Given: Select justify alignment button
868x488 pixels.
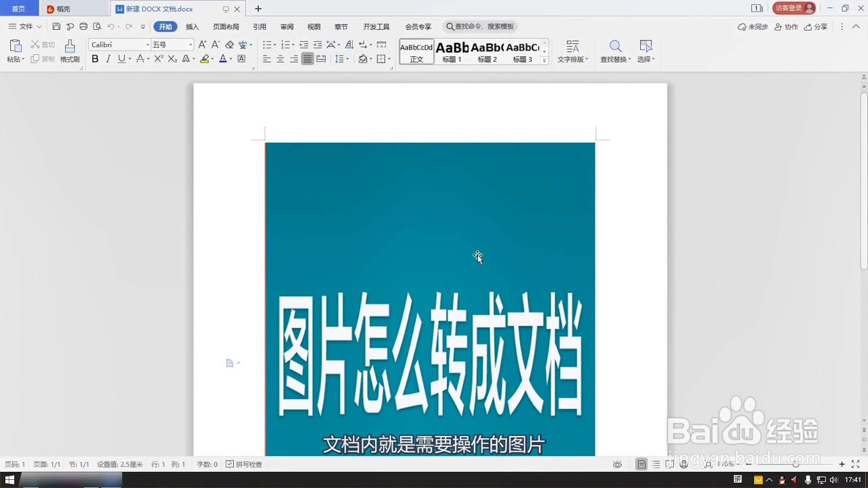Looking at the screenshot, I should tap(307, 59).
